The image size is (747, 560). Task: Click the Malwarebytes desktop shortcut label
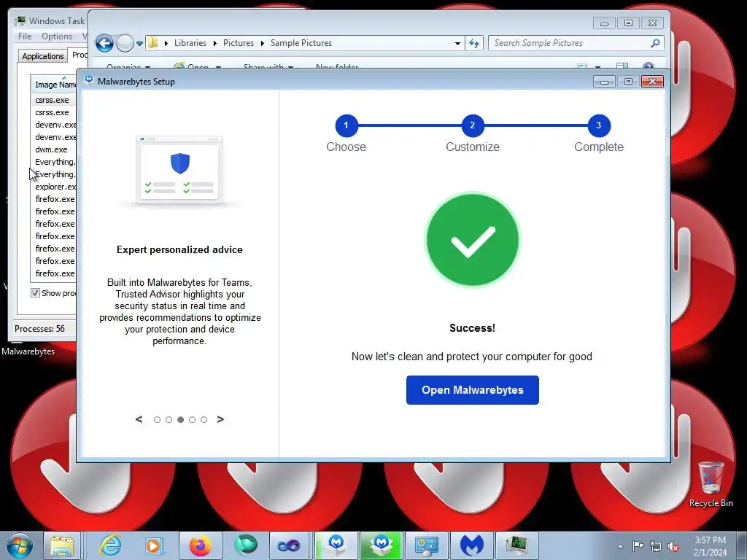(x=28, y=351)
